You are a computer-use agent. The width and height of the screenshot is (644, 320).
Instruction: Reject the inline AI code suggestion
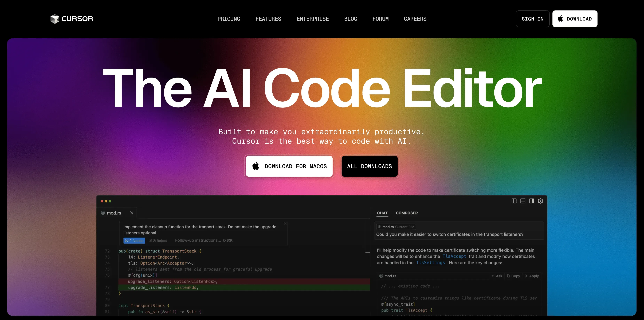click(158, 241)
